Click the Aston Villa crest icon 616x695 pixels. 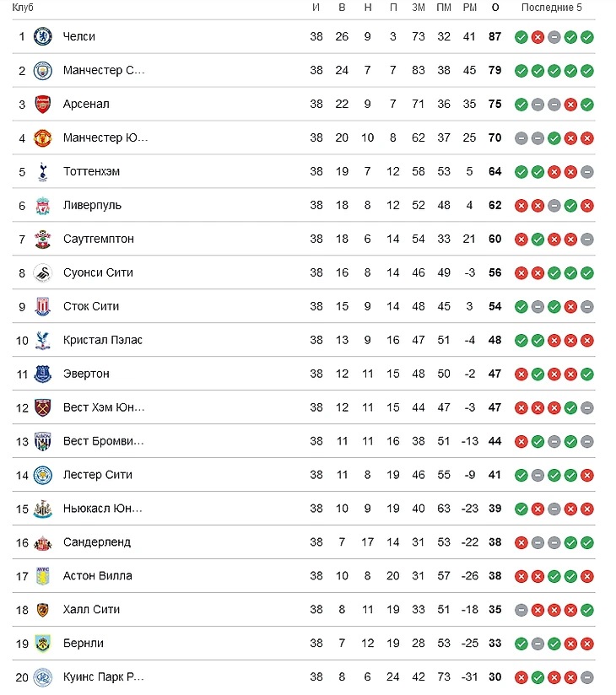[x=42, y=576]
